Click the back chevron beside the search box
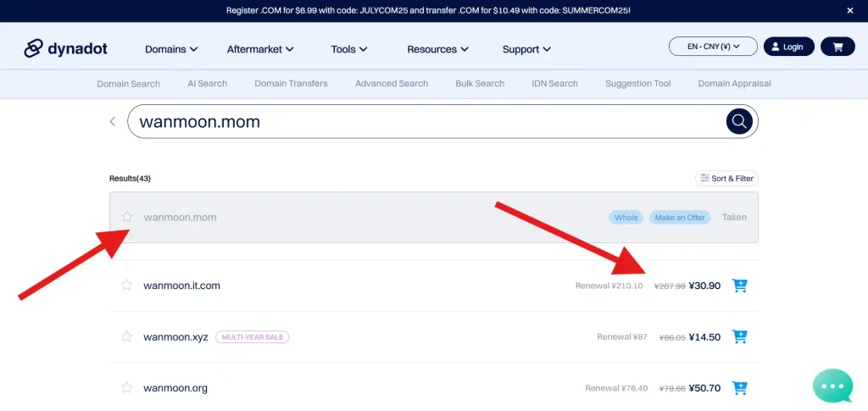868x411 pixels. point(113,121)
